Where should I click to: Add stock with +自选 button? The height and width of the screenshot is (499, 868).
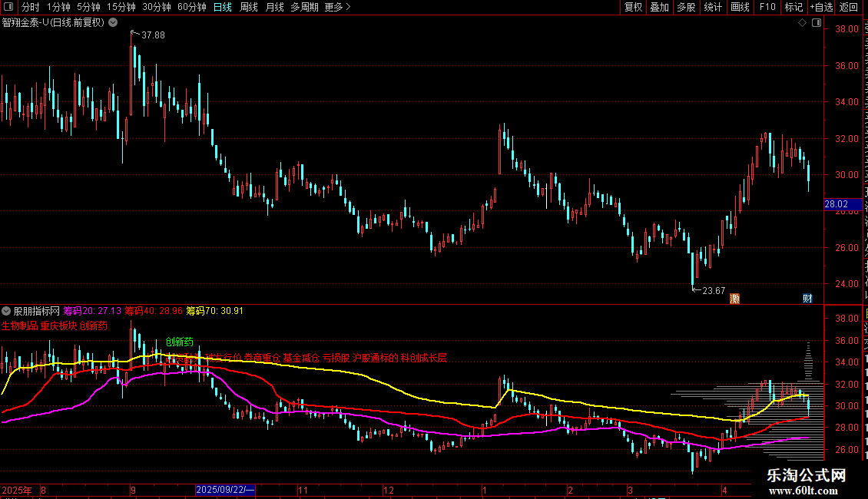tap(821, 7)
